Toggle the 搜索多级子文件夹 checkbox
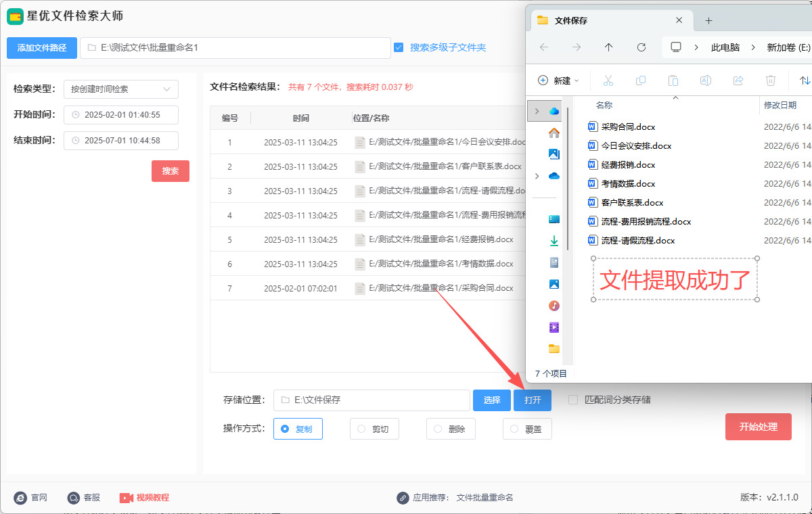Image resolution: width=812 pixels, height=514 pixels. pyautogui.click(x=399, y=47)
